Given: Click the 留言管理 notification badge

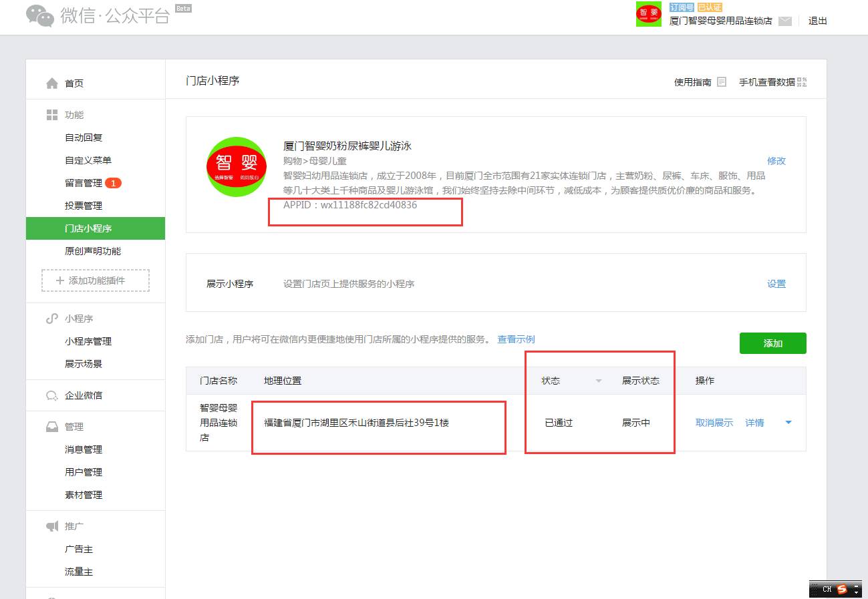Looking at the screenshot, I should (x=114, y=183).
